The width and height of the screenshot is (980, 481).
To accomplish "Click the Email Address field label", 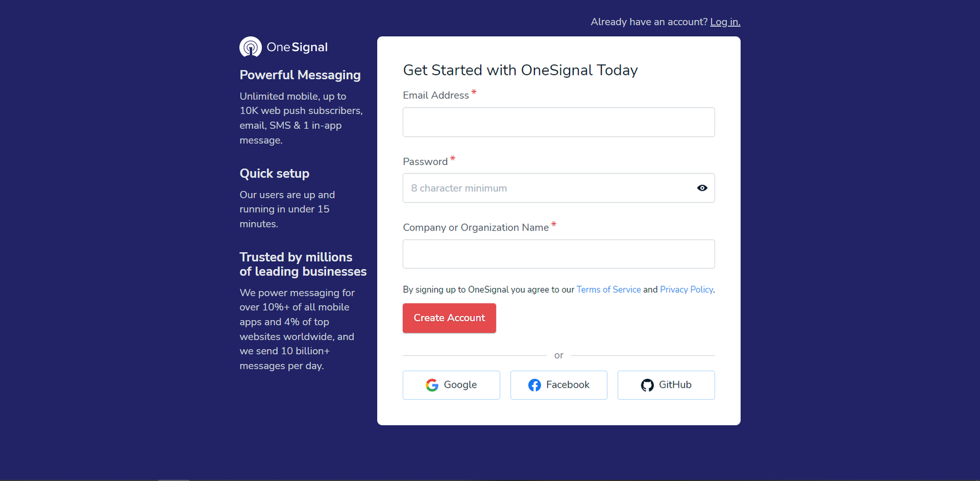I will (435, 96).
